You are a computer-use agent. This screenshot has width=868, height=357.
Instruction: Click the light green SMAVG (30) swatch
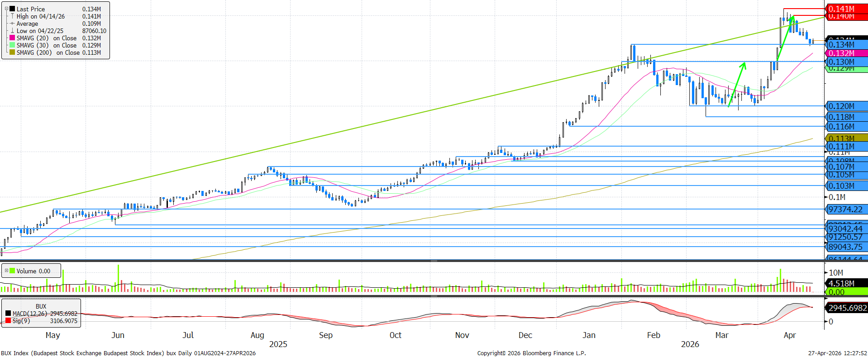[x=12, y=45]
